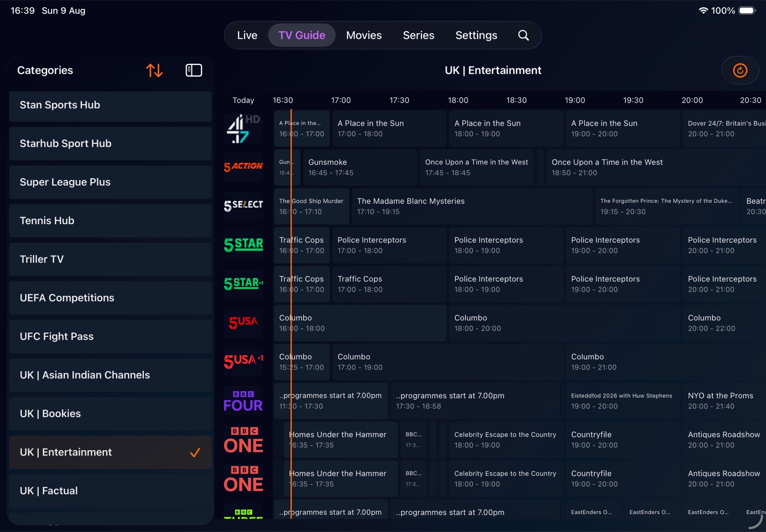
Task: Click the 18:00 time header
Action: tap(458, 100)
